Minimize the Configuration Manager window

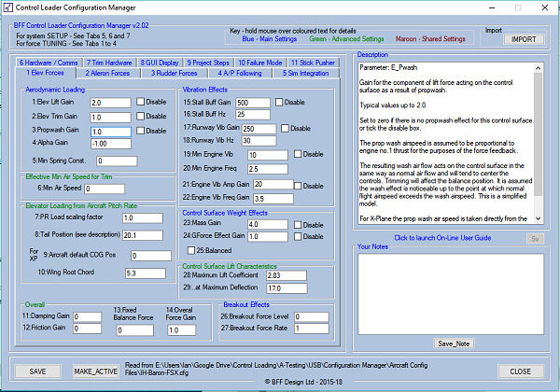coord(480,8)
